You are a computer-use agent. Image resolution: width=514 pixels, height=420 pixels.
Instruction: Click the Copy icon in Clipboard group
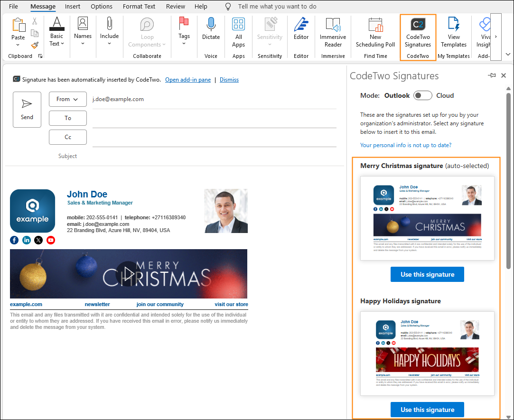pyautogui.click(x=35, y=33)
